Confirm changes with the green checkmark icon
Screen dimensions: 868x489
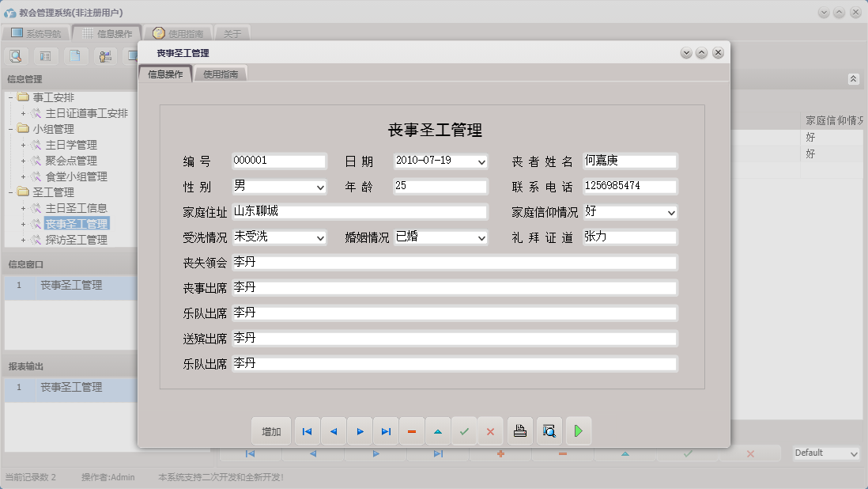click(x=464, y=430)
